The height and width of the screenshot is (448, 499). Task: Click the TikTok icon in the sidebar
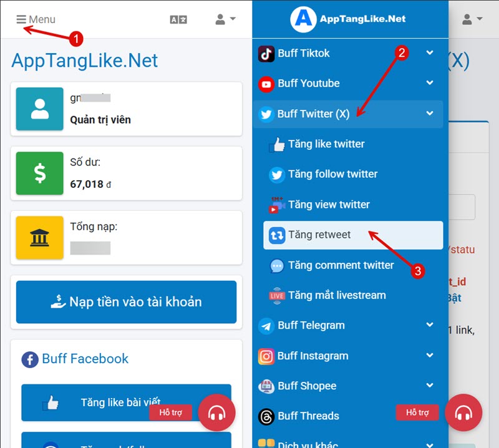266,54
